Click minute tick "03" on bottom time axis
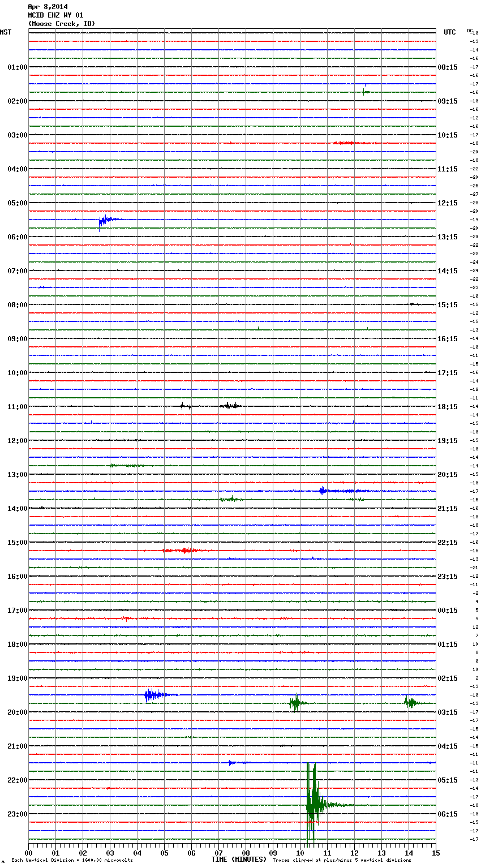The width and height of the screenshot is (481, 868). point(110,853)
